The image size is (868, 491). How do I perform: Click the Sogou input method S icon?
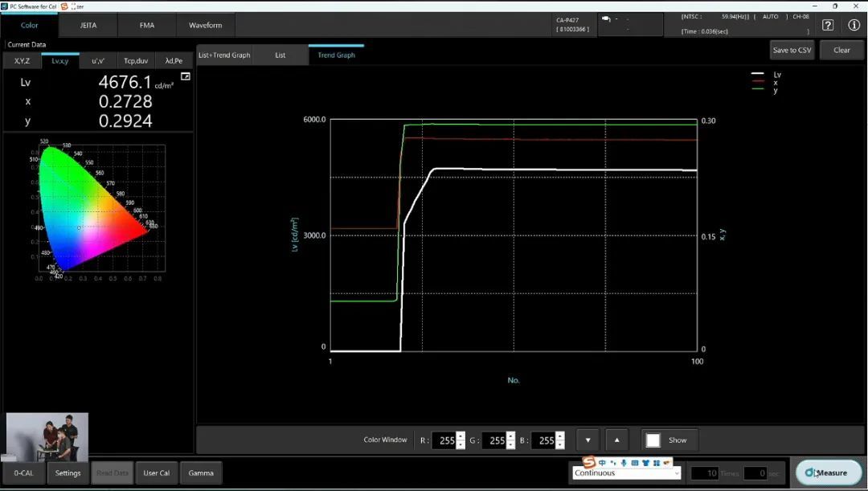(588, 462)
